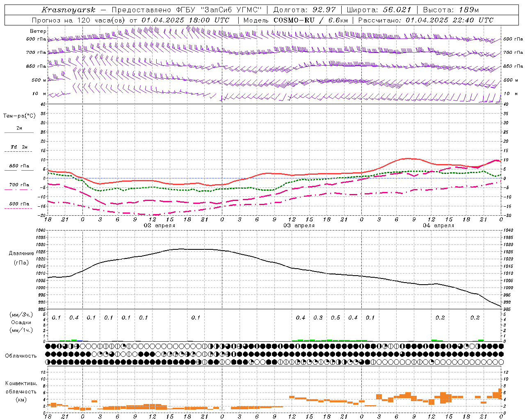Click the -20 value on right temperature axis

(x=507, y=215)
